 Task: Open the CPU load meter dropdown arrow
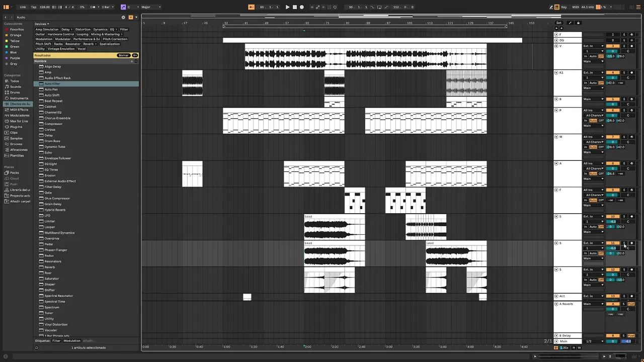pyautogui.click(x=611, y=7)
